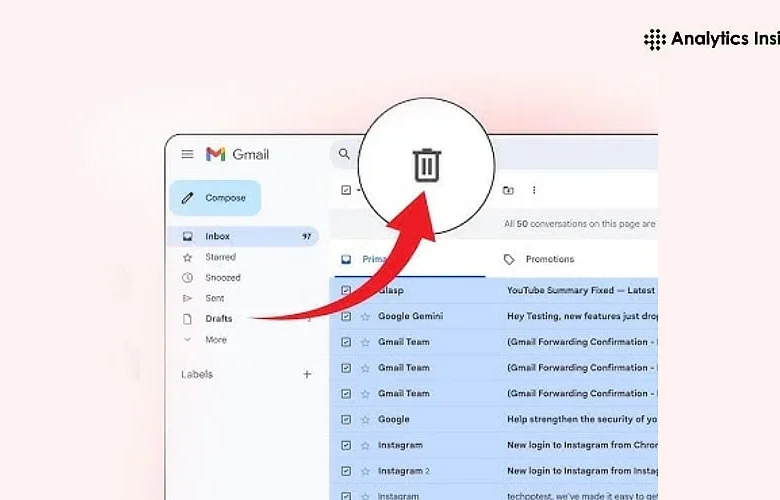
Task: Switch to the Promotions tab
Action: (x=550, y=259)
